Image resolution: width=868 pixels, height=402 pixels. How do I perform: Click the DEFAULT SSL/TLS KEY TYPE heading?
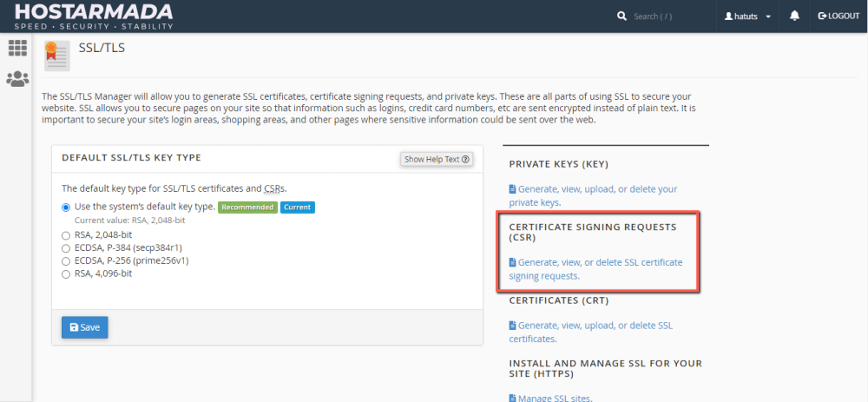point(131,158)
